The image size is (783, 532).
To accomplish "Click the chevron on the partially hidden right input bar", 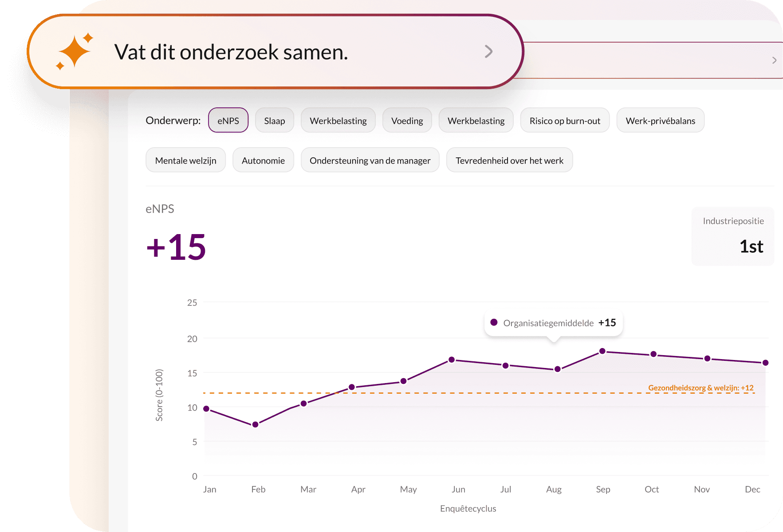I will click(775, 60).
